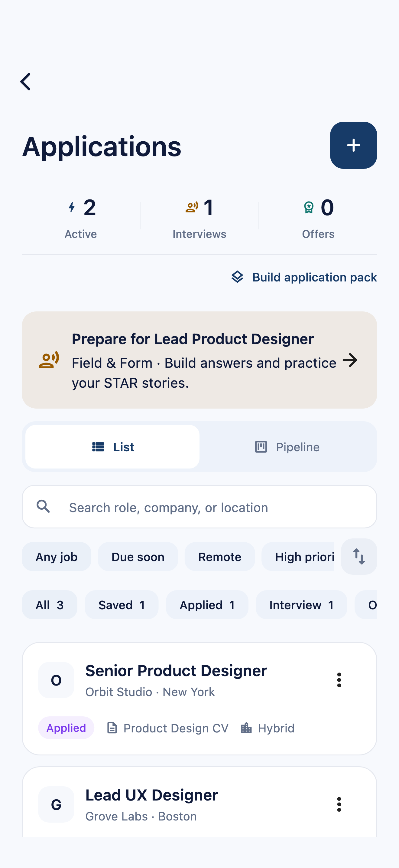Open Lead UX Designer application card
The image size is (399, 868).
tap(199, 802)
